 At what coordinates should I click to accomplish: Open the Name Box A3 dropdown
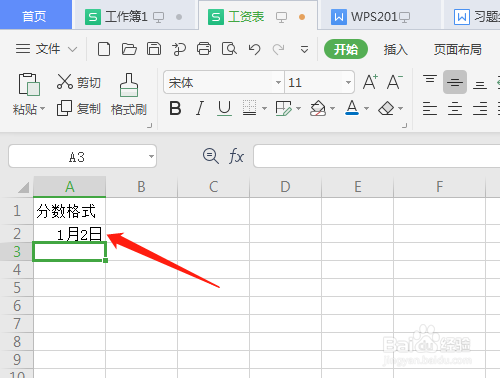click(151, 156)
